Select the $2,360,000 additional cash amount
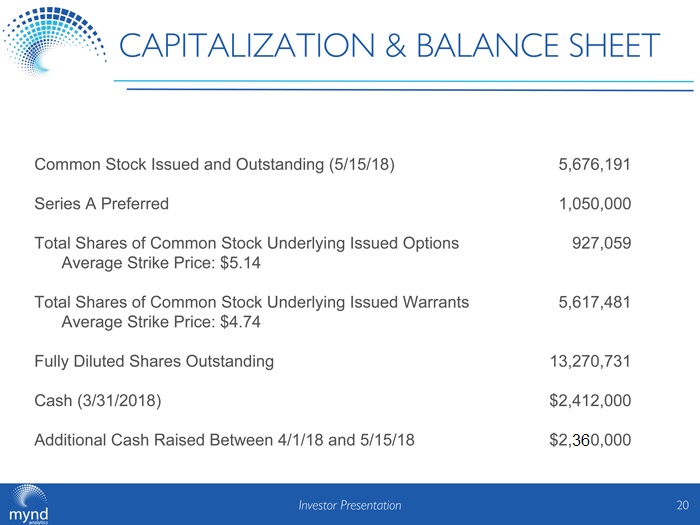Viewport: 700px width, 525px height. tap(589, 440)
